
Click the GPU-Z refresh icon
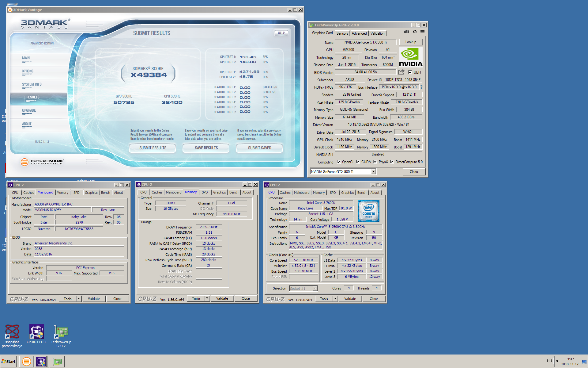point(415,32)
